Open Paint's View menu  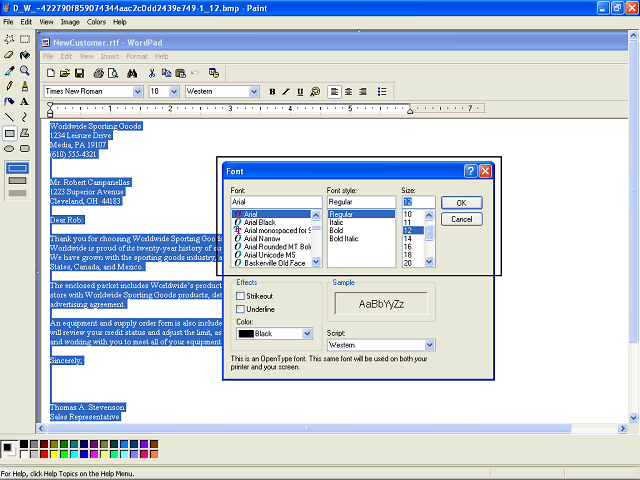46,22
